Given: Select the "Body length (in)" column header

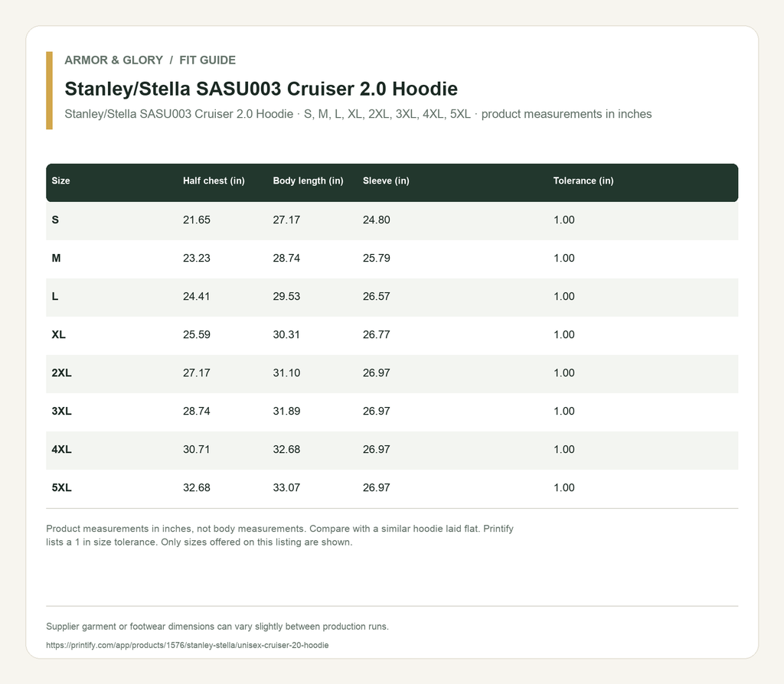Looking at the screenshot, I should click(308, 181).
